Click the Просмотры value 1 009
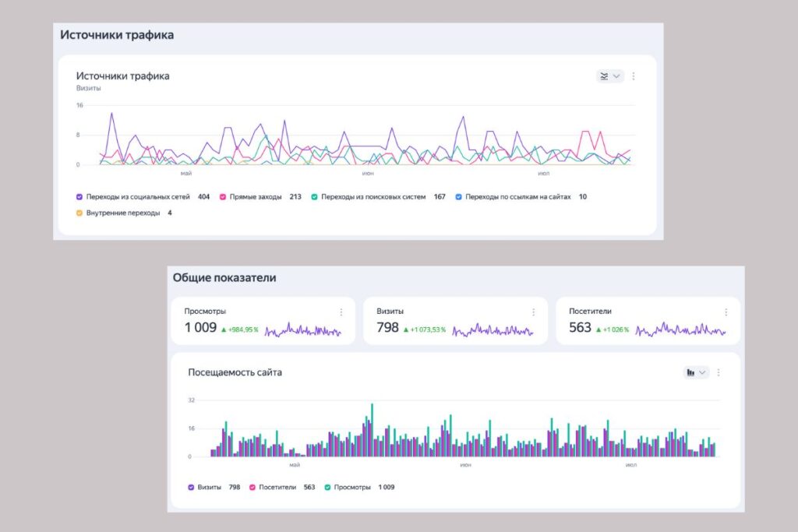This screenshot has width=798, height=532. (x=200, y=328)
